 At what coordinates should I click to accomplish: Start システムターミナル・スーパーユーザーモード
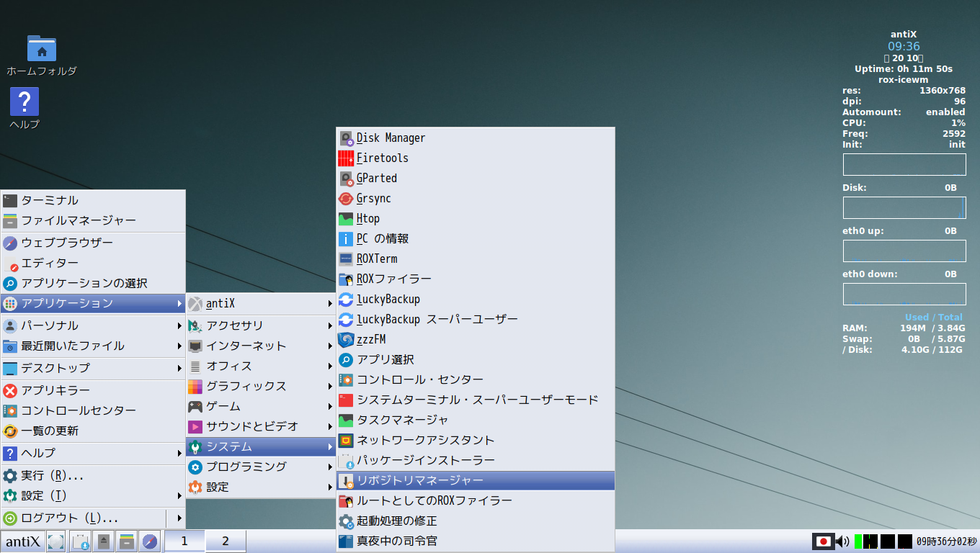click(476, 400)
